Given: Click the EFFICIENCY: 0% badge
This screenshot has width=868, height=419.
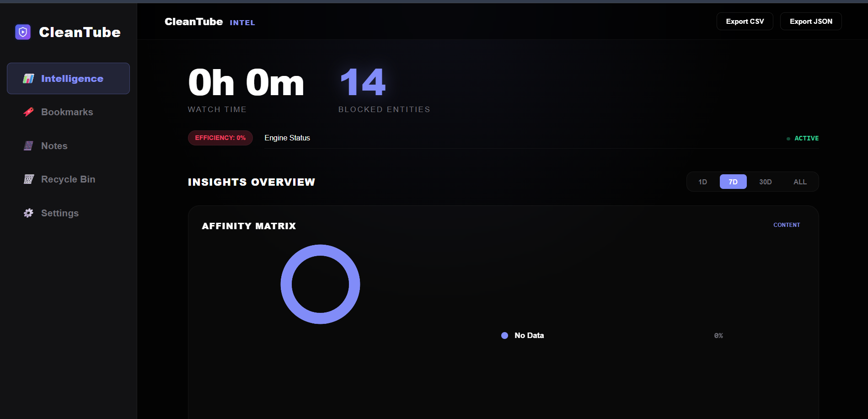Looking at the screenshot, I should click(x=220, y=138).
